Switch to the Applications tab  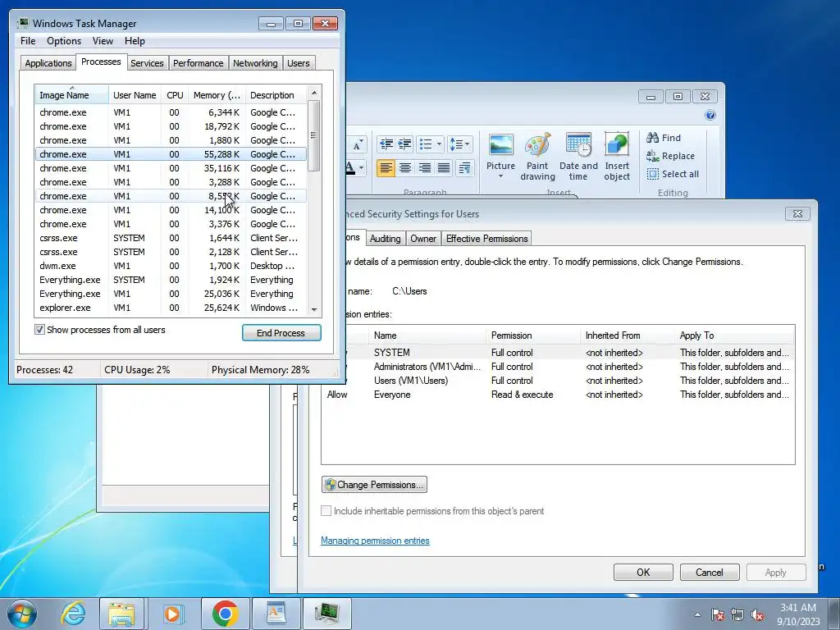pos(48,62)
